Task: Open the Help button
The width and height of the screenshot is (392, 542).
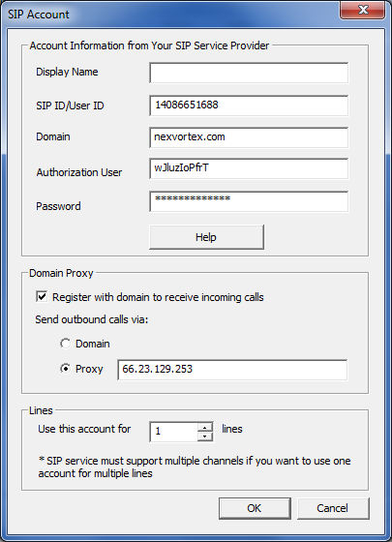Action: [206, 237]
